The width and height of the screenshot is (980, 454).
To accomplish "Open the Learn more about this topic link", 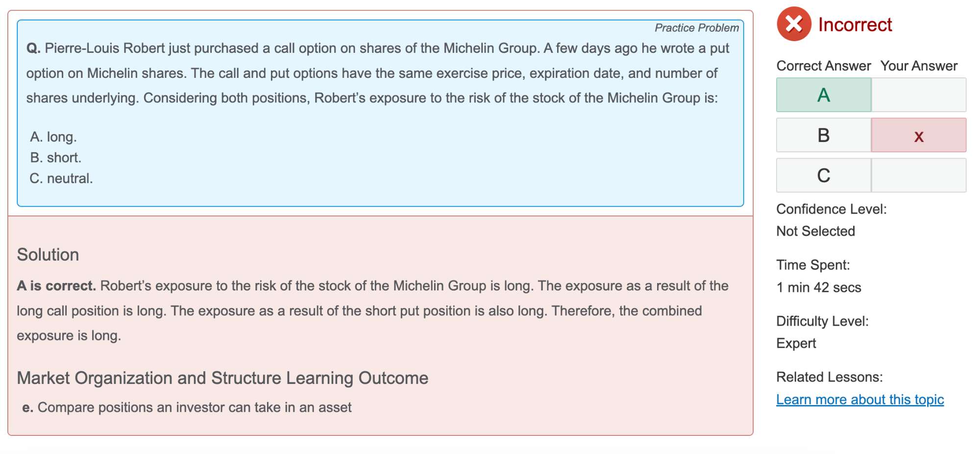I will coord(860,400).
